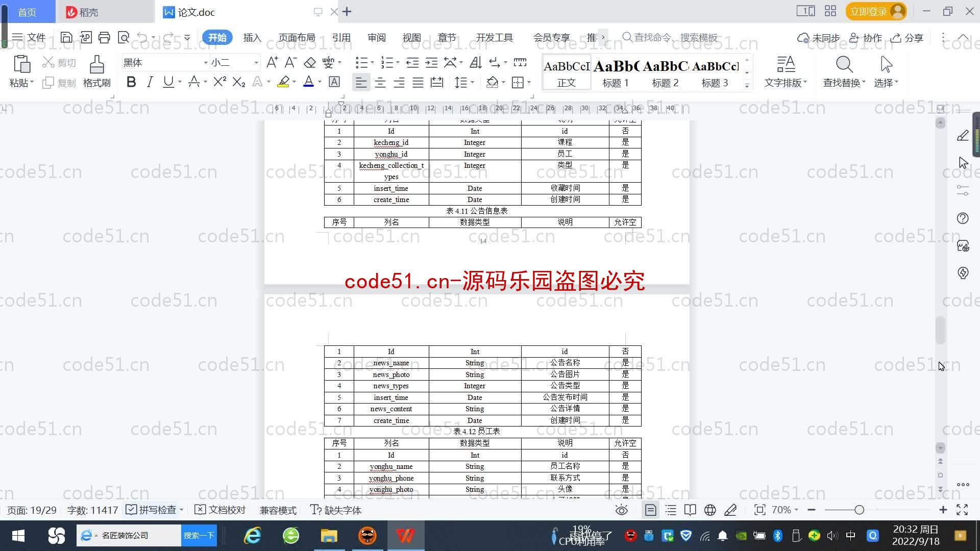980x551 pixels.
Task: Open the 文件 menu
Action: pos(29,37)
